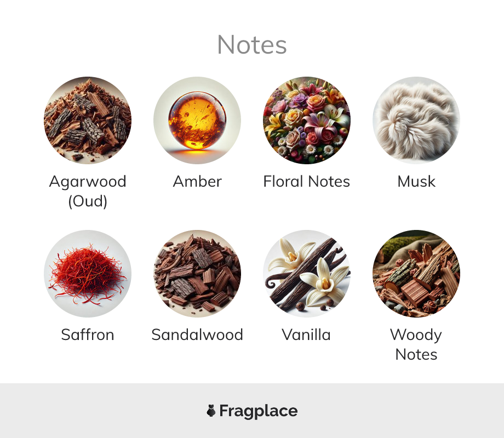Click the Fragplace perfume bottle logo icon

[211, 411]
